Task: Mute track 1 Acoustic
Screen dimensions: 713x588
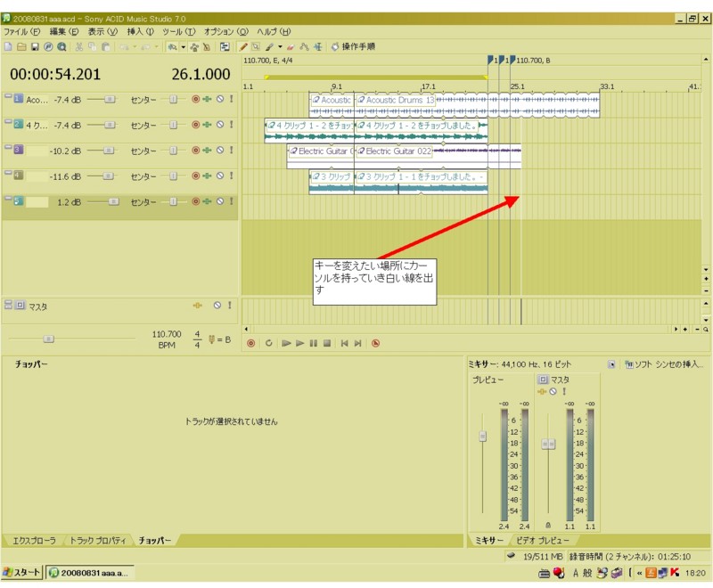Action: tap(220, 99)
